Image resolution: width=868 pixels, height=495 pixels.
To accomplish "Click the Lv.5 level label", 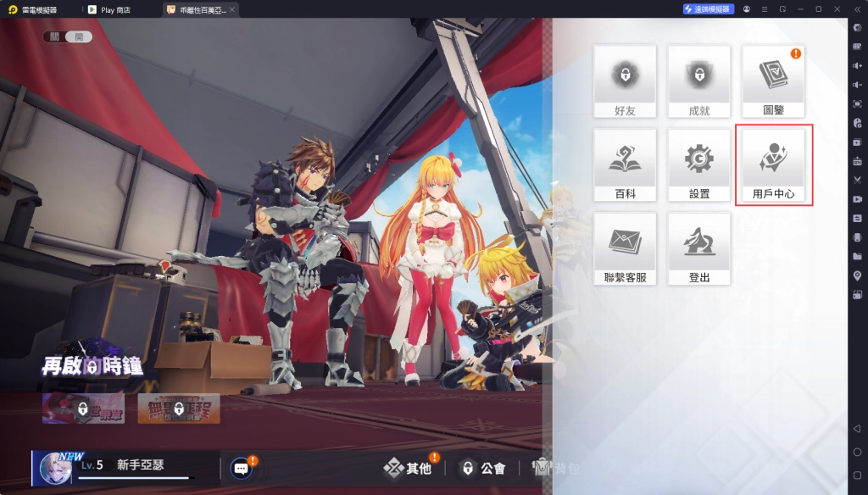I will (92, 465).
